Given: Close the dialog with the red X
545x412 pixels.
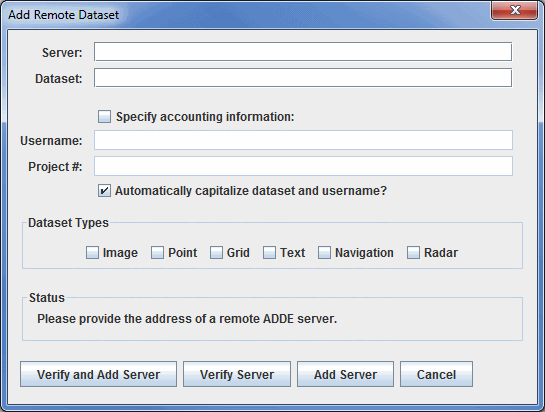Looking at the screenshot, I should click(515, 10).
